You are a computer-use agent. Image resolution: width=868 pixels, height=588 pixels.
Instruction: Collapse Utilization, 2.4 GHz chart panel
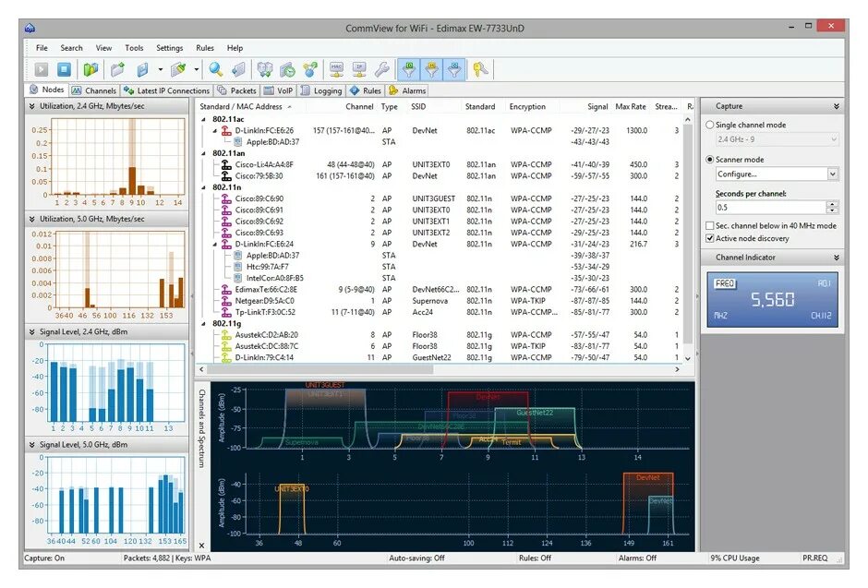[31, 106]
